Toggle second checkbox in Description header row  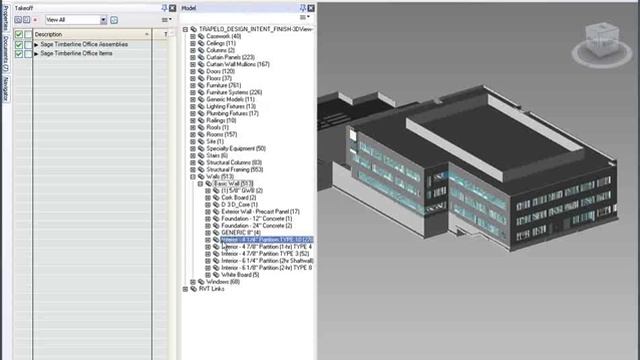tap(28, 34)
